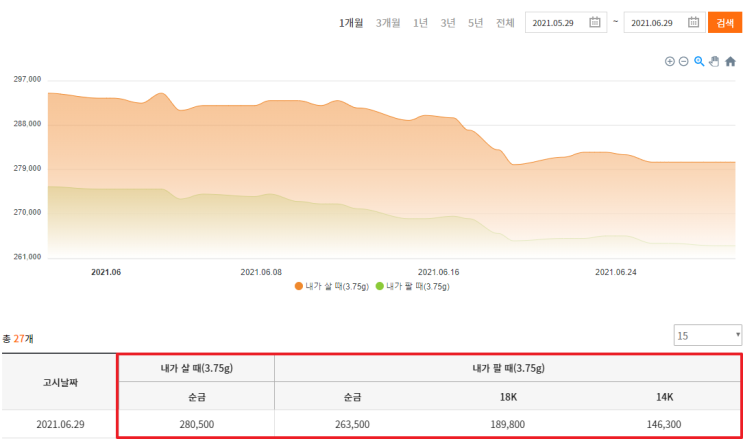Click the 총 27개 total count text
Image resolution: width=743 pixels, height=439 pixels.
(x=18, y=338)
